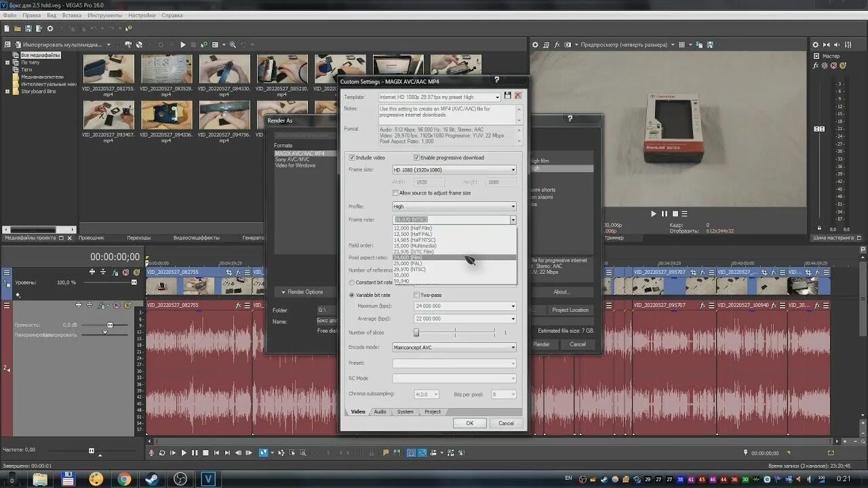Choose 24,000 (Film) frame rate

pos(454,258)
